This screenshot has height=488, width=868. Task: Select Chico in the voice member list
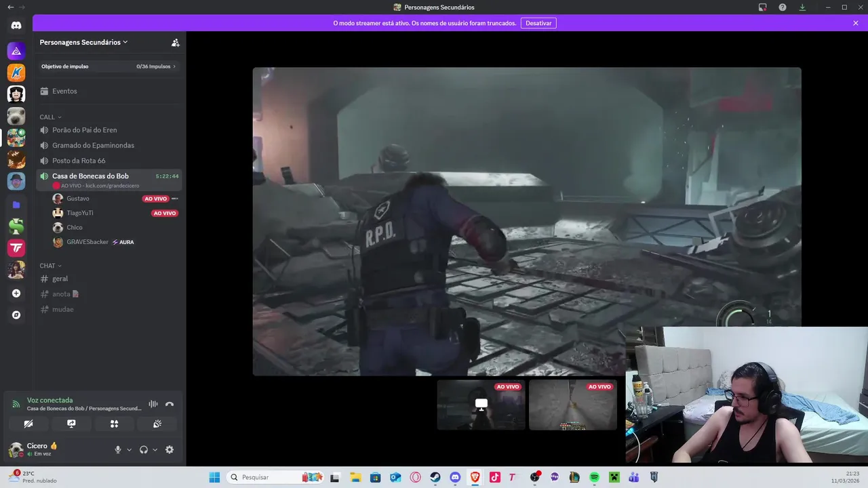tap(115, 228)
